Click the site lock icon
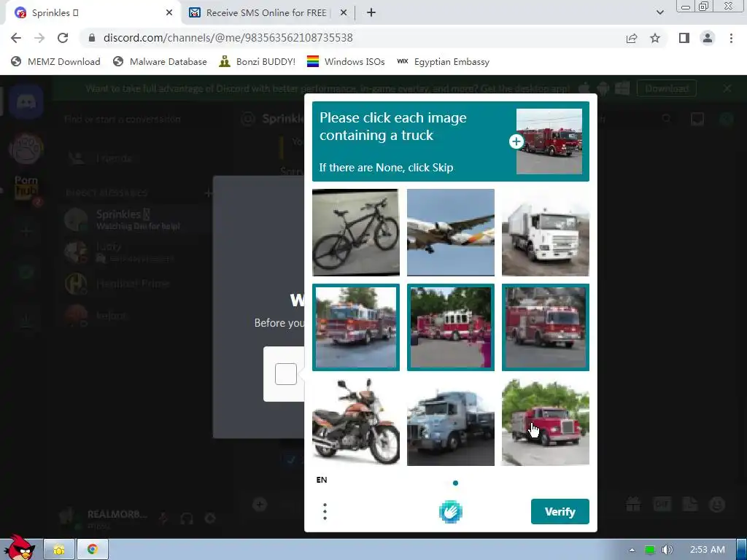 coord(92,38)
